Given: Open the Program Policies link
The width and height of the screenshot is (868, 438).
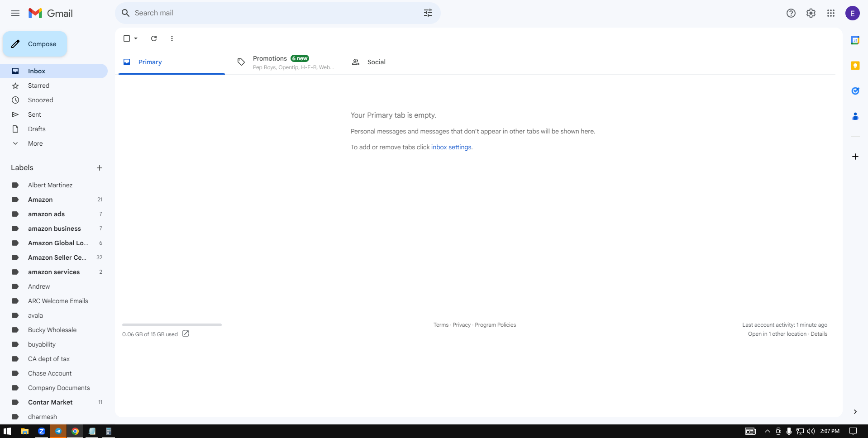Looking at the screenshot, I should (x=495, y=325).
